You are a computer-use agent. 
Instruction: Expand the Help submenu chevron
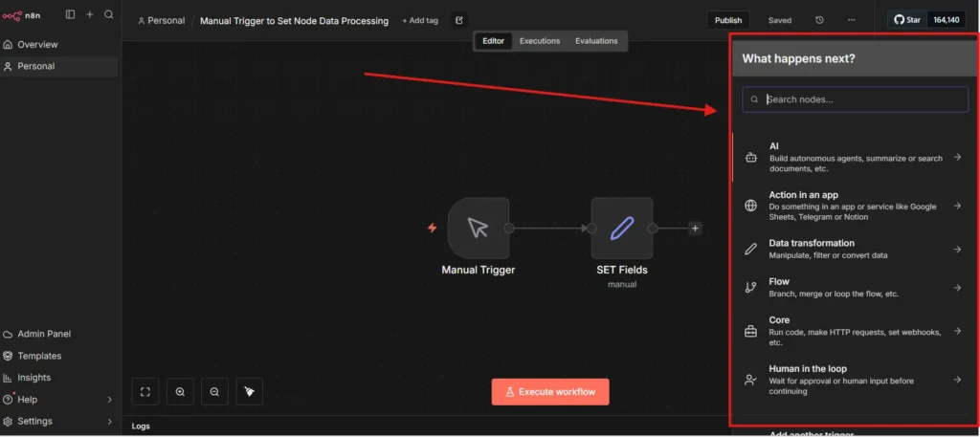[109, 400]
